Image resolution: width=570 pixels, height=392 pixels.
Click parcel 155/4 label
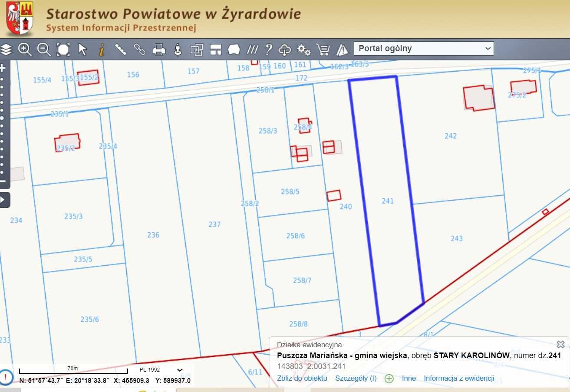(42, 80)
